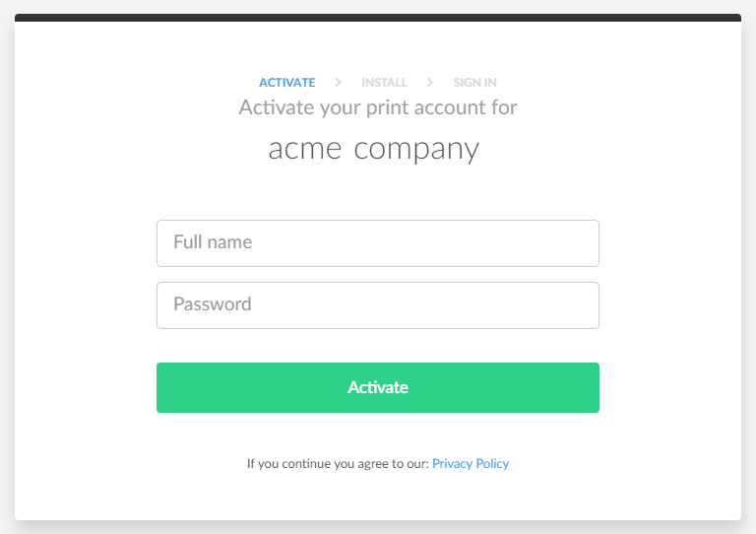Viewport: 756px width, 534px height.
Task: Click chevron between INSTALL and SIGN IN
Action: [x=430, y=83]
